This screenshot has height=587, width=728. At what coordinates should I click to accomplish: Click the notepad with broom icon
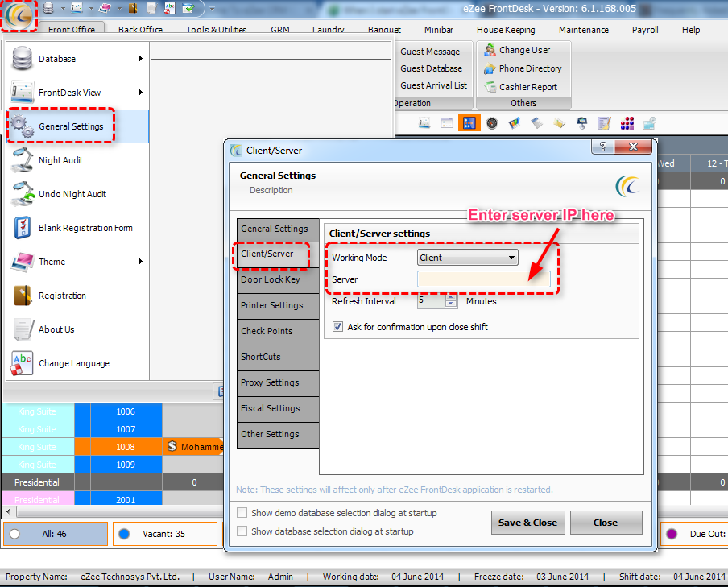pyautogui.click(x=605, y=123)
